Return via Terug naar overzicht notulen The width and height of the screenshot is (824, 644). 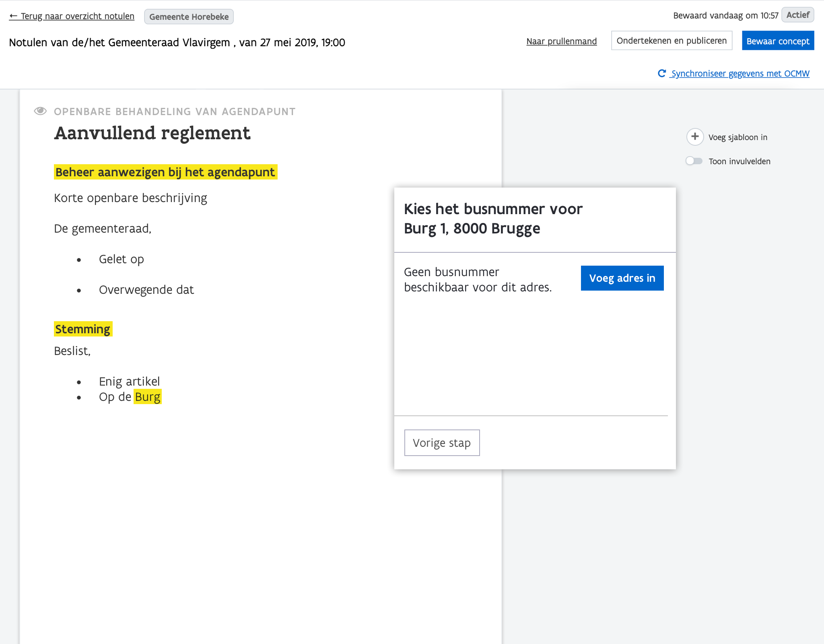coord(77,16)
